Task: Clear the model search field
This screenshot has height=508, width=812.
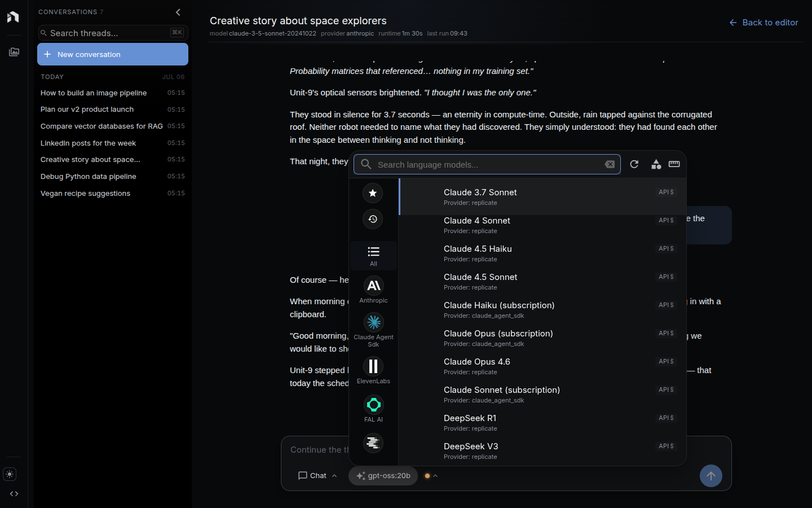Action: coord(610,164)
